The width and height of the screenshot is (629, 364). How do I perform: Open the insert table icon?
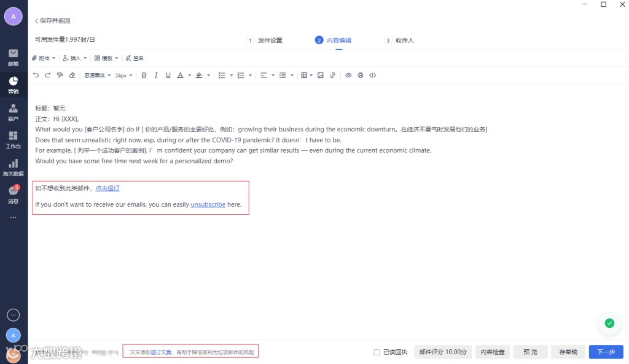304,76
